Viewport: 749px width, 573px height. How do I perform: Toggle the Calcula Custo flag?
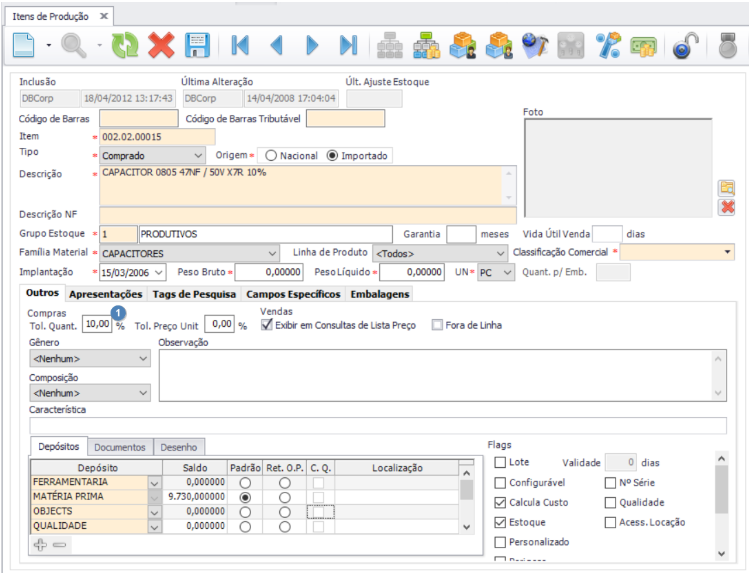tap(501, 502)
